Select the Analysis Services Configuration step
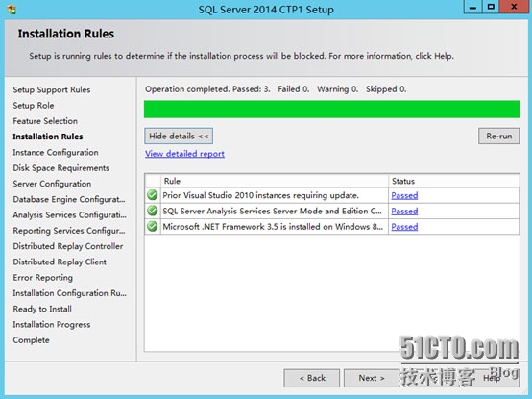This screenshot has width=532, height=399. (69, 215)
